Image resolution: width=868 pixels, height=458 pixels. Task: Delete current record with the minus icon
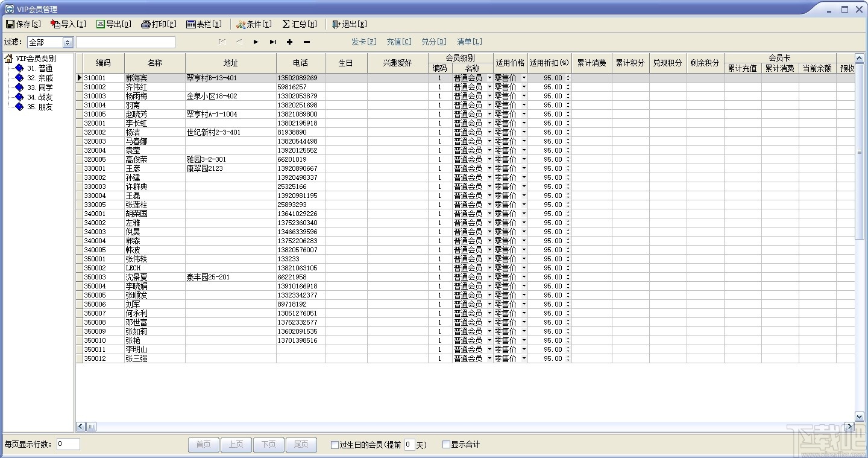pyautogui.click(x=307, y=42)
